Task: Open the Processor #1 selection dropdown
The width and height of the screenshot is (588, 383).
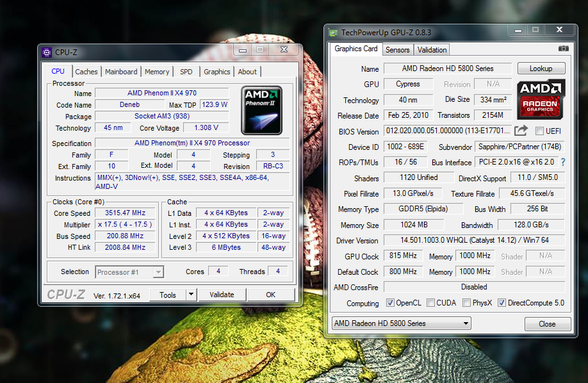Action: tap(129, 272)
